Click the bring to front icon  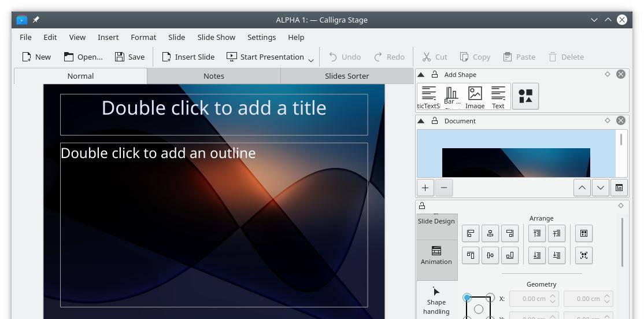coord(537,233)
